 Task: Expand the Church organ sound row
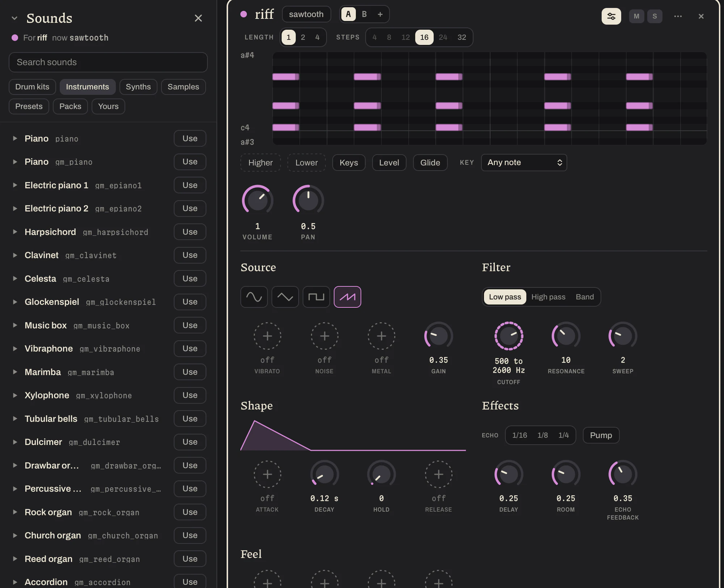[x=15, y=535]
